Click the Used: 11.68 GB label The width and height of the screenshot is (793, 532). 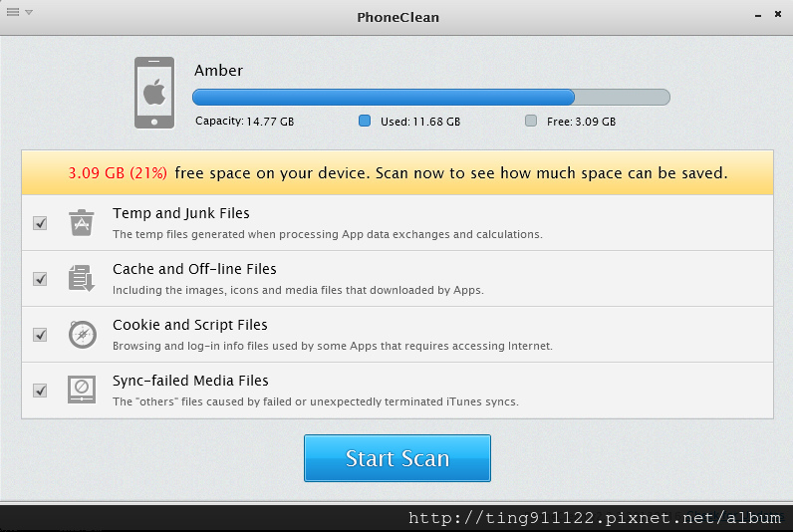tap(420, 122)
